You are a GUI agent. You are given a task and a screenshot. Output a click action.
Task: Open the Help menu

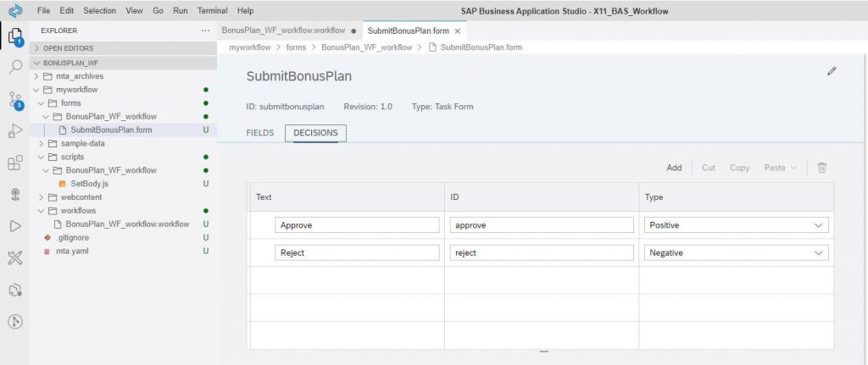point(245,10)
